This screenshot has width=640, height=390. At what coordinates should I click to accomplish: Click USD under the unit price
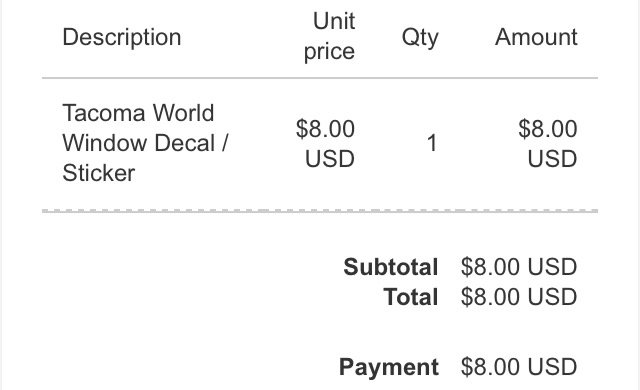330,159
